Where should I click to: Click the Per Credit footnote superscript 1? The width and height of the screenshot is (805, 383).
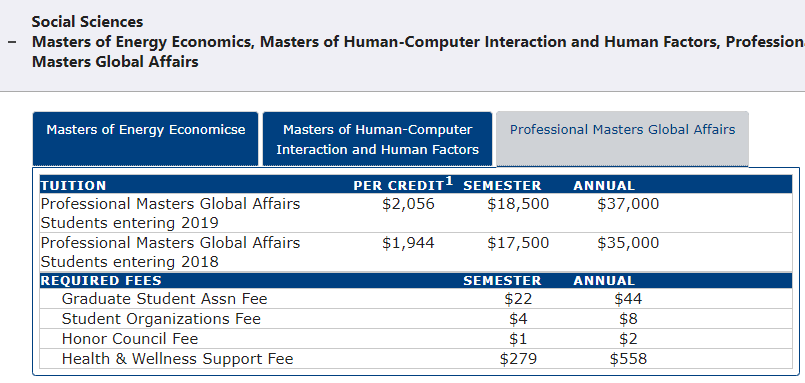pos(449,181)
